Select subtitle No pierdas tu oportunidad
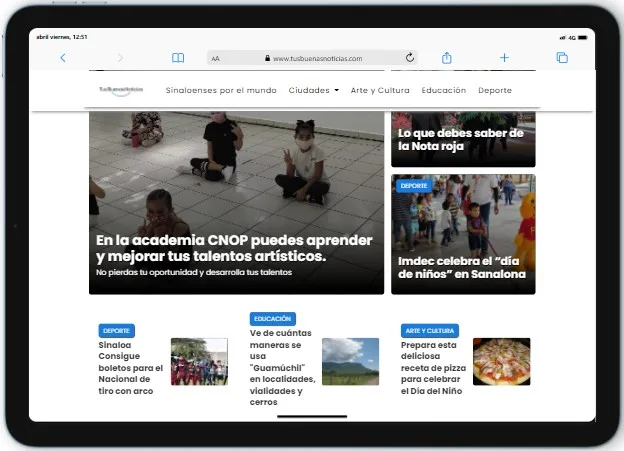Viewport: 624px width, 451px height. click(x=194, y=272)
